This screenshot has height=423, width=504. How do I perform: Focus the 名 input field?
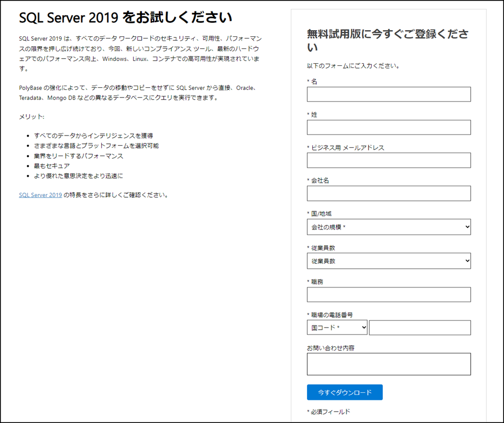click(x=389, y=94)
